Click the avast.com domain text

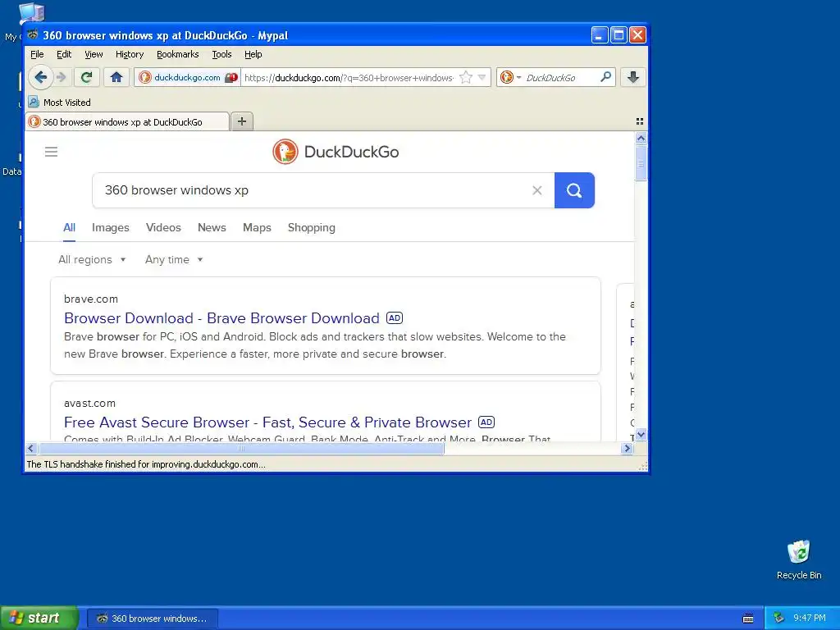click(89, 403)
